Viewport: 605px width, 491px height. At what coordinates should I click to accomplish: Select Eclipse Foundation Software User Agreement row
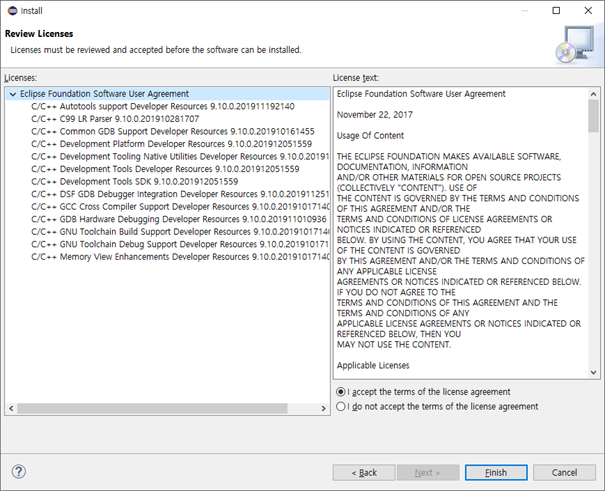(x=167, y=94)
